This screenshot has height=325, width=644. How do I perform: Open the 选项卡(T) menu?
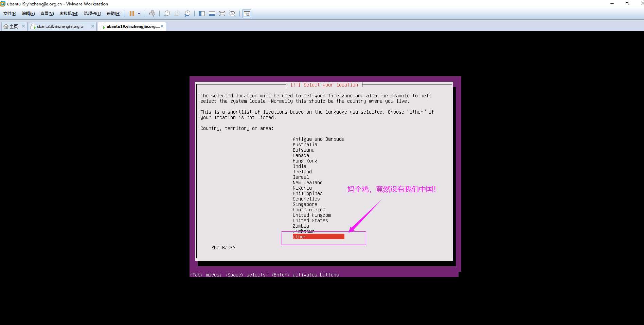[92, 14]
